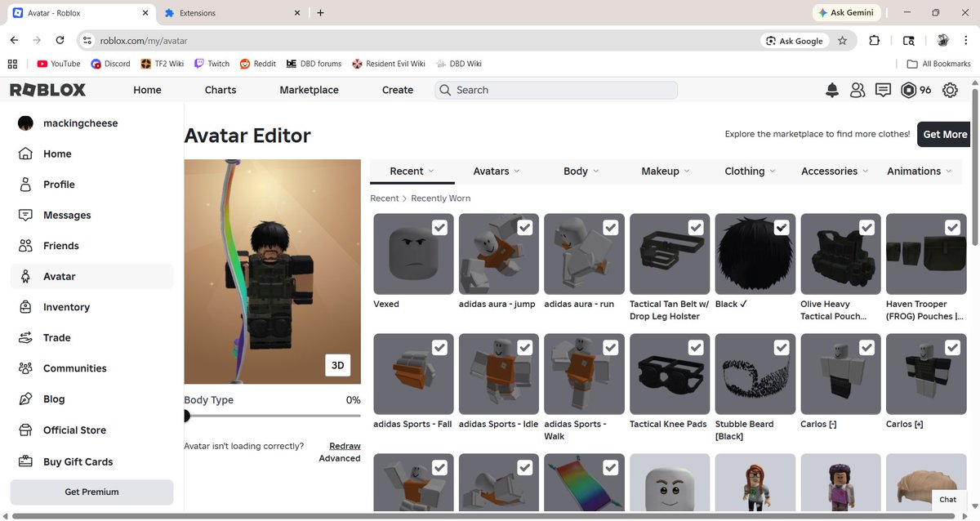The image size is (980, 521).
Task: Uncheck Olive Heavy Tactical Pouch item
Action: 866,227
